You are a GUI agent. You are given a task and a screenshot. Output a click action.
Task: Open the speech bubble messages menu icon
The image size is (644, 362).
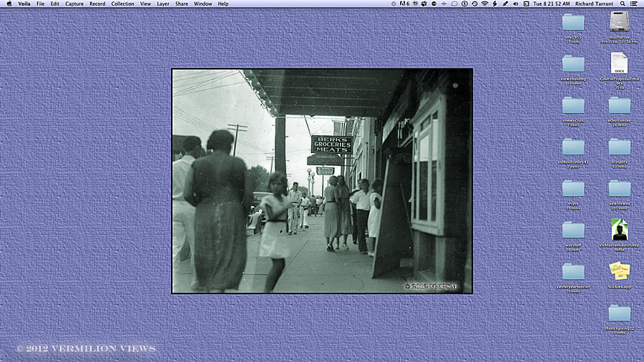(x=454, y=4)
